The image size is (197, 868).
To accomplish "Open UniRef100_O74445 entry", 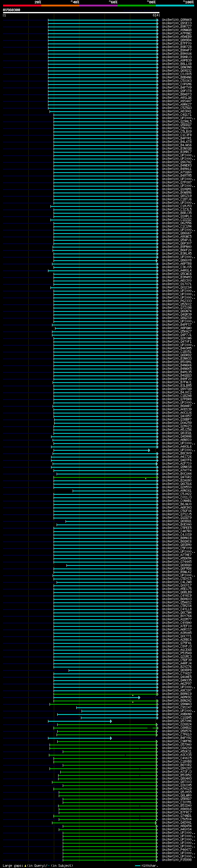I will [x=177, y=562].
